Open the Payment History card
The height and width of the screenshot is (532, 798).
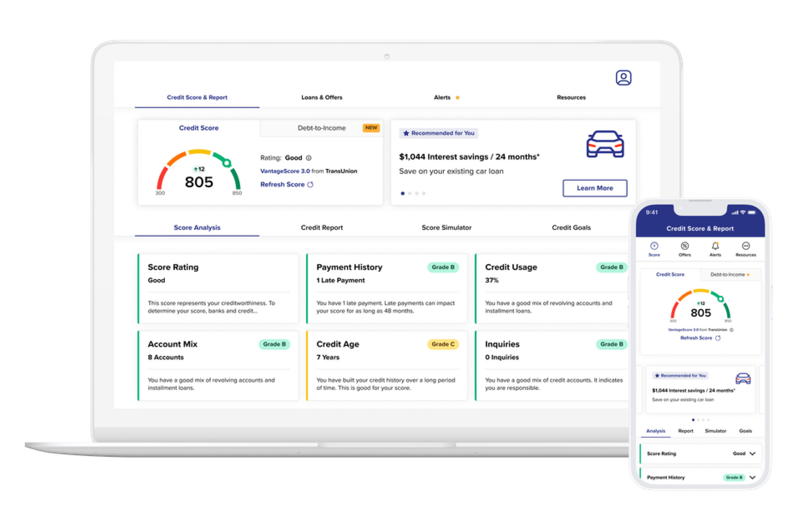click(x=387, y=288)
